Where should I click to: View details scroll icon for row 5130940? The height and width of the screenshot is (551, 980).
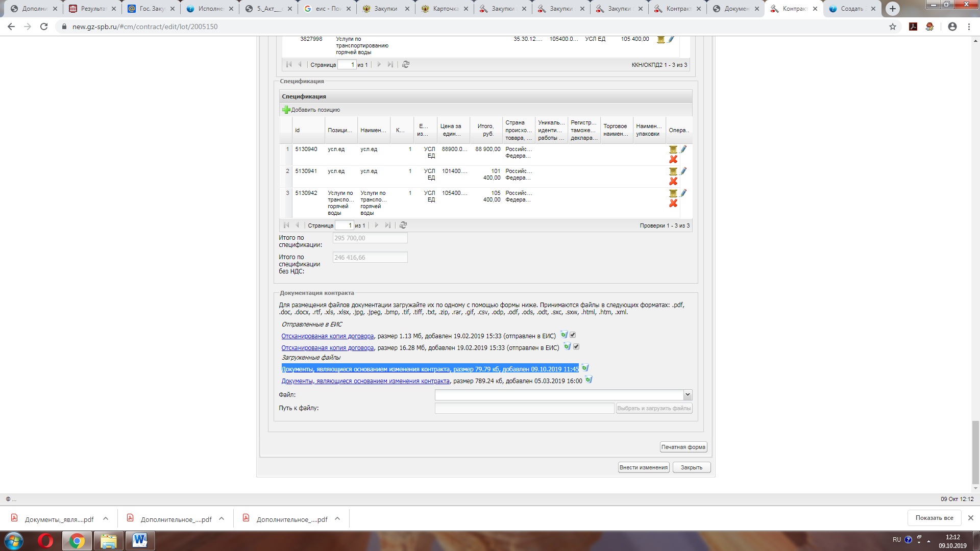point(673,149)
